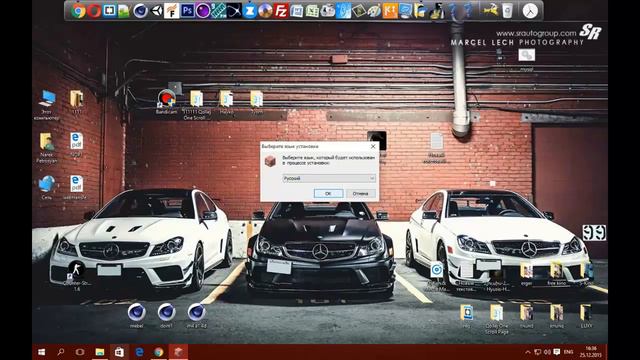Launch FileZilla from the top dock
Image resolution: width=640 pixels, height=360 pixels.
click(x=281, y=11)
